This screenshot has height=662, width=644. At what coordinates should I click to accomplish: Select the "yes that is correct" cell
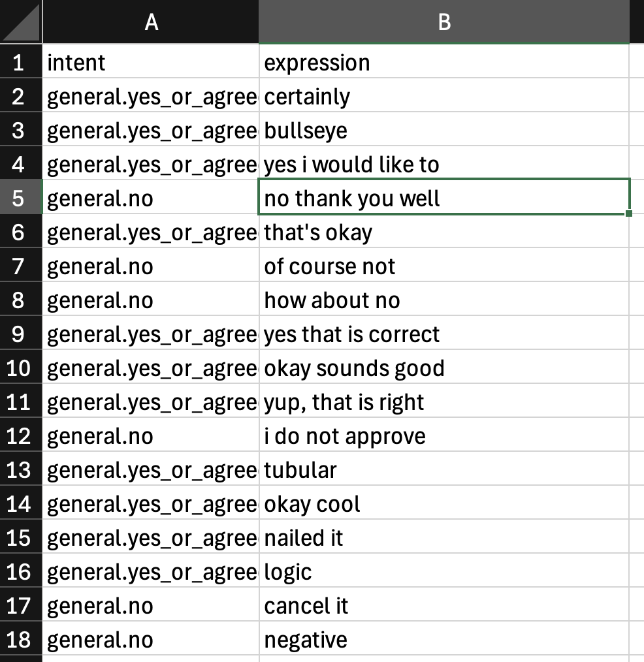tap(443, 334)
